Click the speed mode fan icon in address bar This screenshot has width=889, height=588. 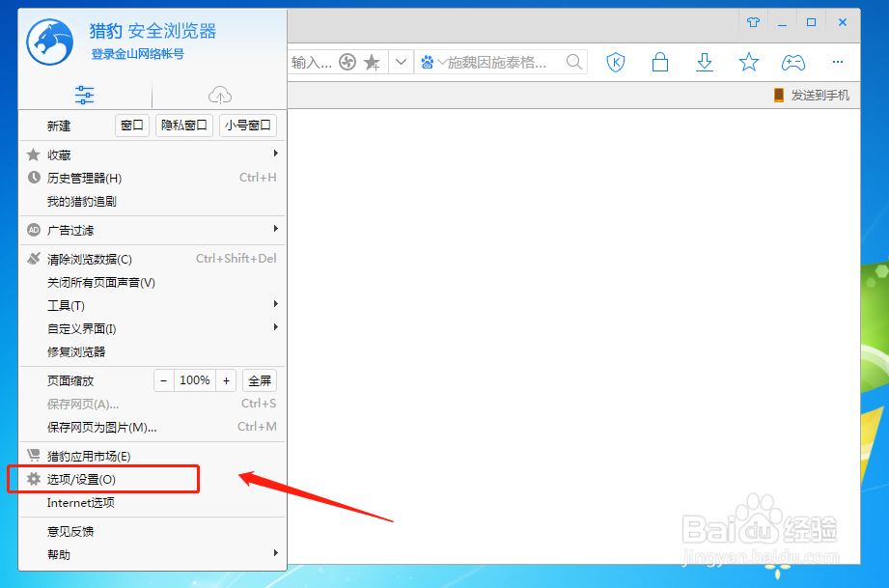[347, 62]
